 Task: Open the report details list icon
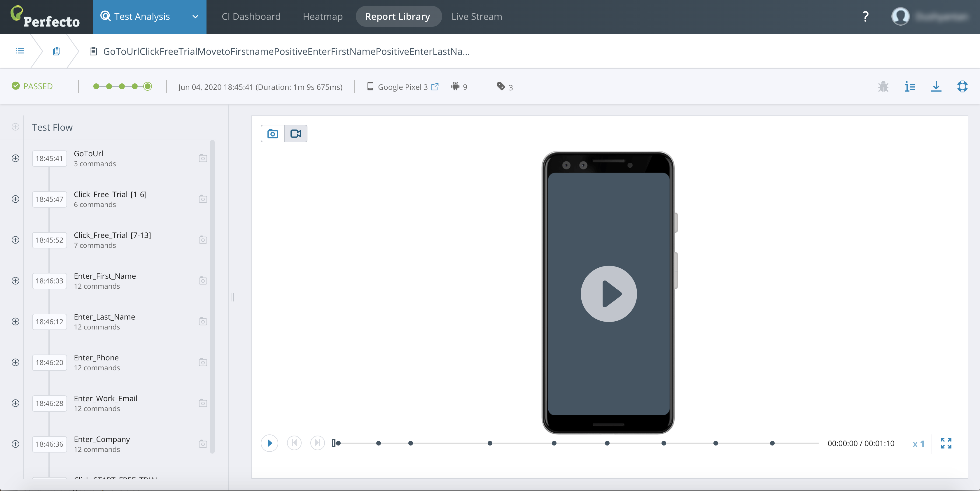[x=910, y=87]
